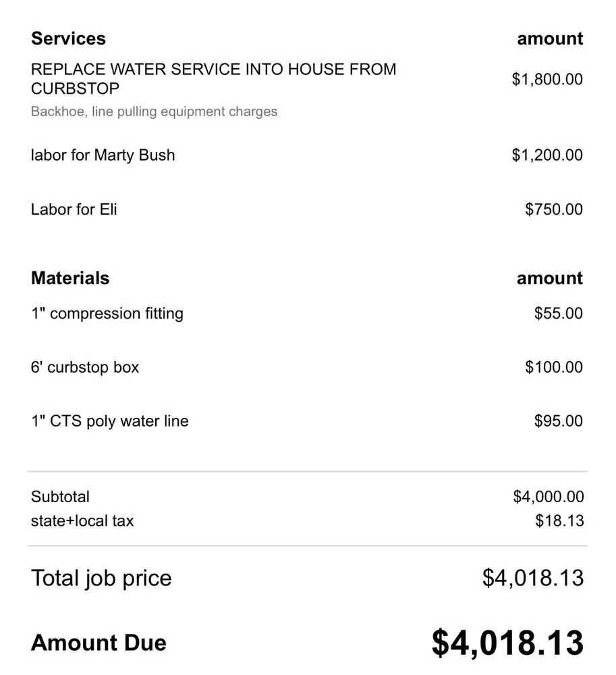Select the 1" compression fitting item

[107, 313]
